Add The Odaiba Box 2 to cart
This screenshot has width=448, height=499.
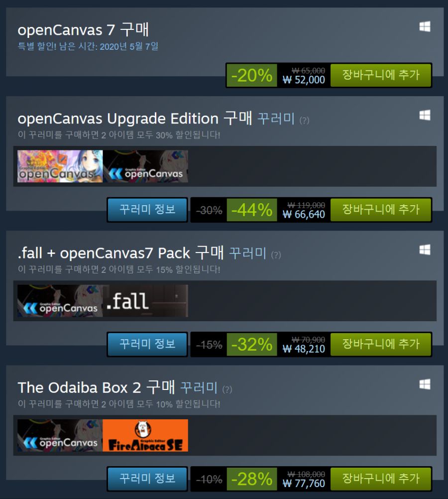tap(381, 479)
